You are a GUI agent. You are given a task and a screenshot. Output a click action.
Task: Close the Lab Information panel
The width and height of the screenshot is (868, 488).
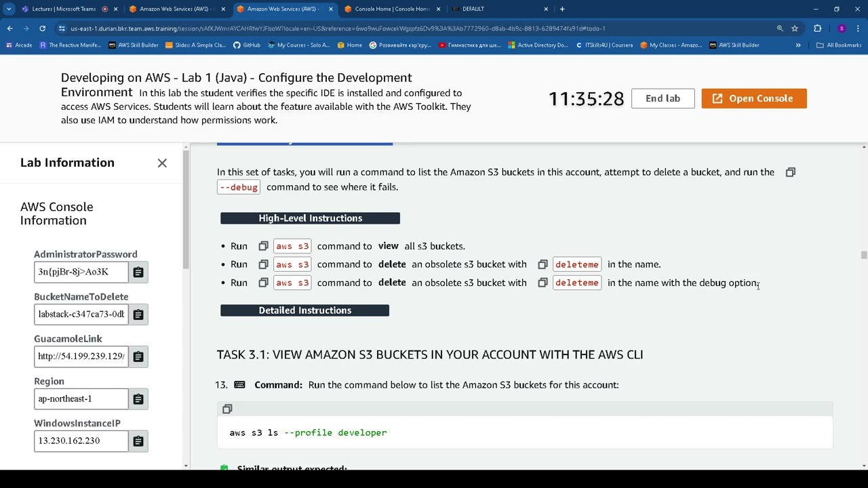click(162, 163)
